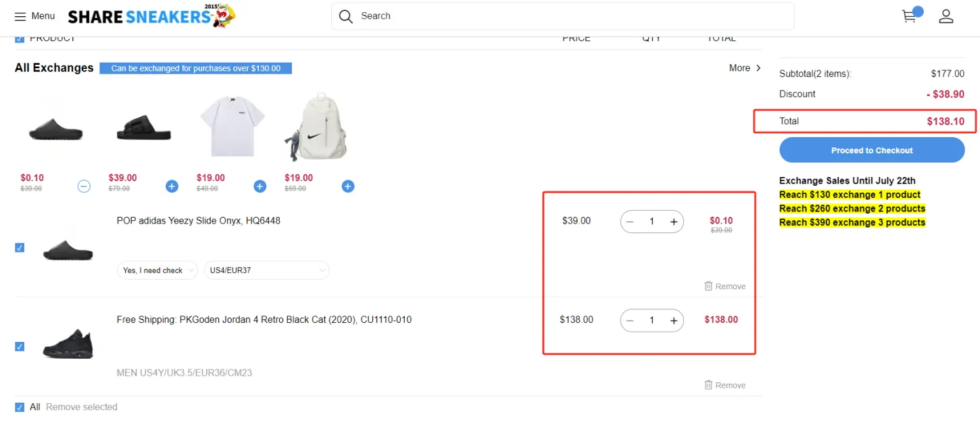Remove the Jordan 4 Retro from cart
Viewport: 980px width, 431px height.
click(725, 385)
